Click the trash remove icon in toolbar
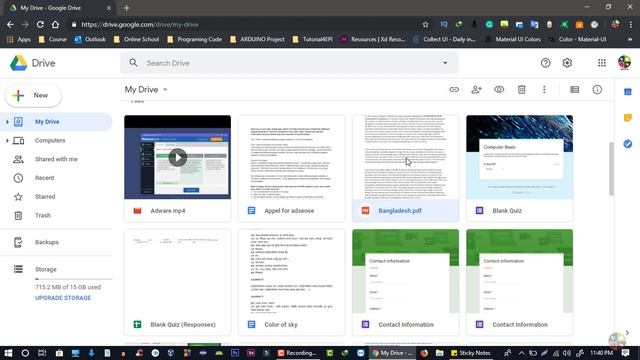 [x=521, y=89]
